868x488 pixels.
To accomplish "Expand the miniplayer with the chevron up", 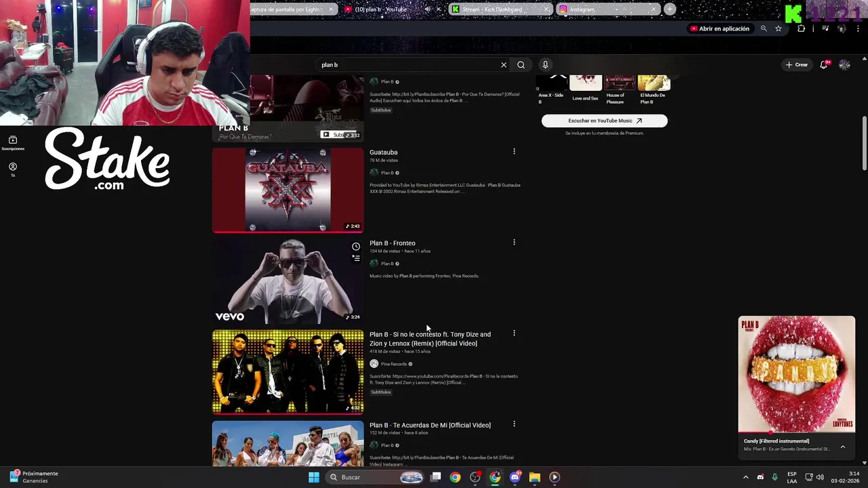I will (843, 447).
